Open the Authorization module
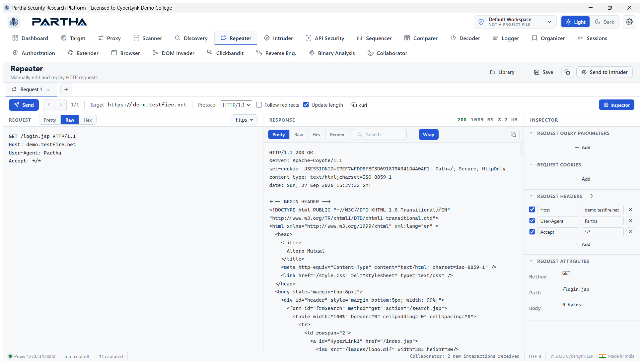This screenshot has width=643, height=364. point(34,53)
